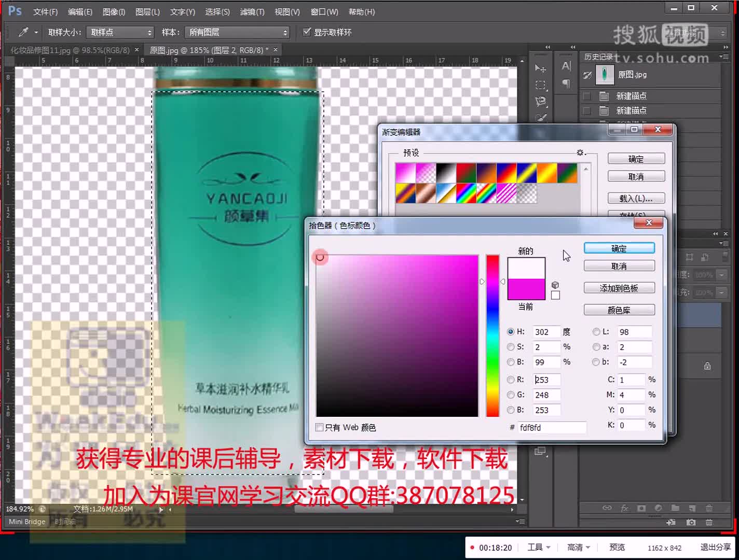
Task: Select the Lab a radio button
Action: (x=596, y=347)
